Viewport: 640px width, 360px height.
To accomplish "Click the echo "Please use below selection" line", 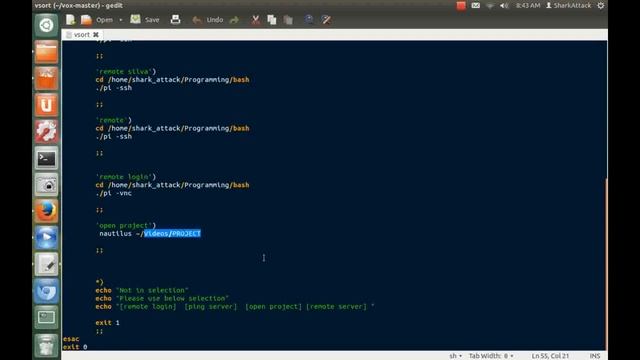I will point(162,298).
